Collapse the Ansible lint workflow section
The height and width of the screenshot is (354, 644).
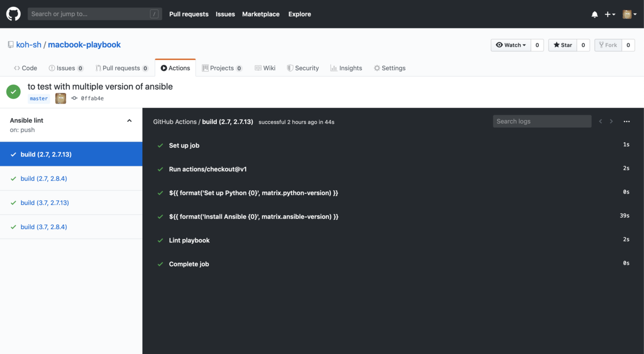point(129,121)
